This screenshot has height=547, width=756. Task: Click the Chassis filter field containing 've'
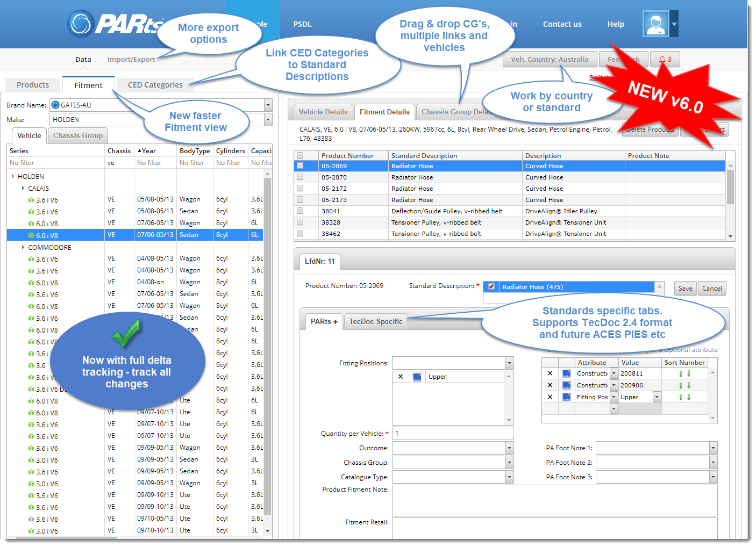119,163
